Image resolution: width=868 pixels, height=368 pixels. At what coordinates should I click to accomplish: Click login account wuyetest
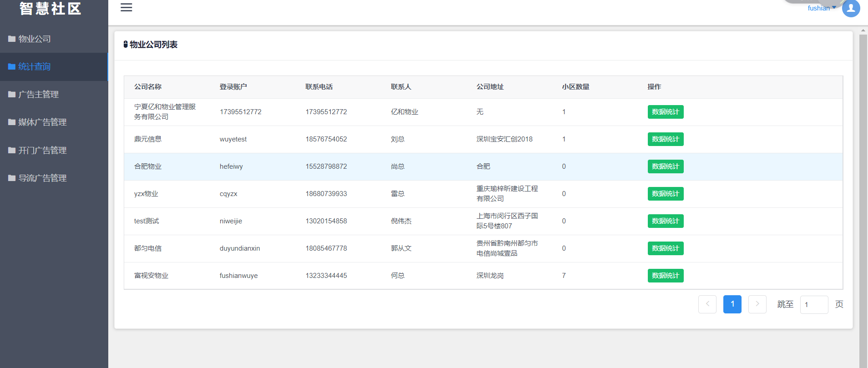[x=233, y=139]
